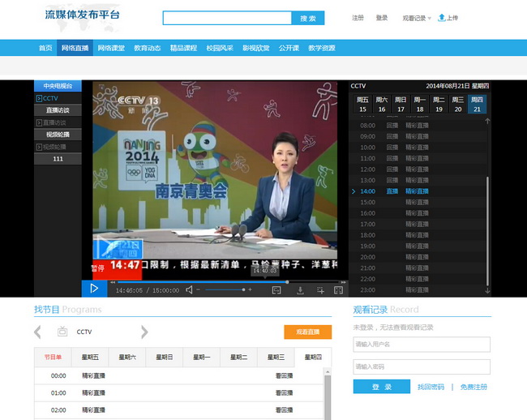Open the 影视欣赏 navigation tab
Image resolution: width=527 pixels, height=420 pixels.
(256, 48)
